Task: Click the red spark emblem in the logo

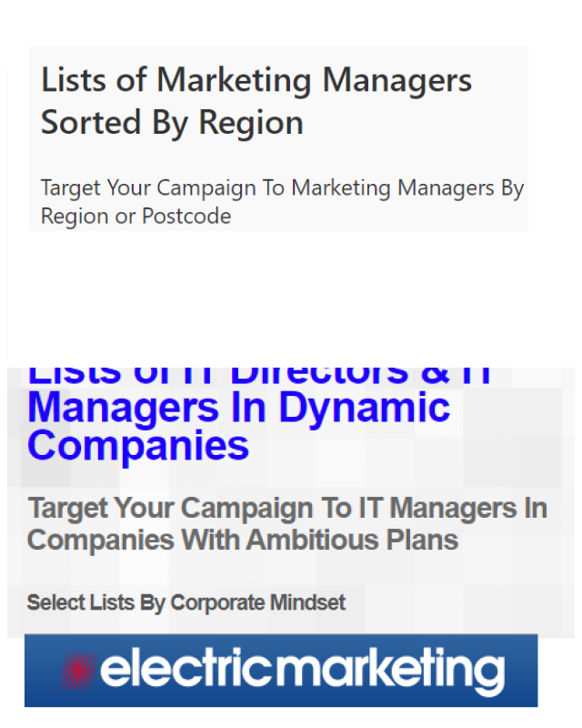Action: [x=77, y=671]
